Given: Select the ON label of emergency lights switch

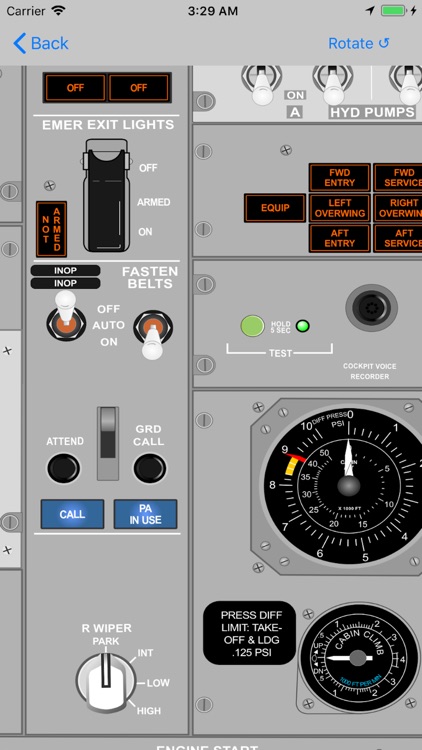Looking at the screenshot, I should click(x=145, y=232).
